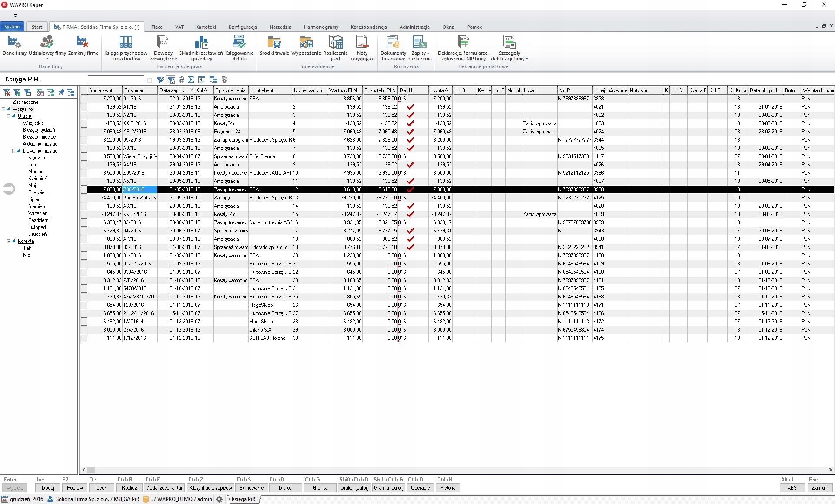835x504 pixels.
Task: Collapse the Okresy tree node
Action: click(8, 116)
